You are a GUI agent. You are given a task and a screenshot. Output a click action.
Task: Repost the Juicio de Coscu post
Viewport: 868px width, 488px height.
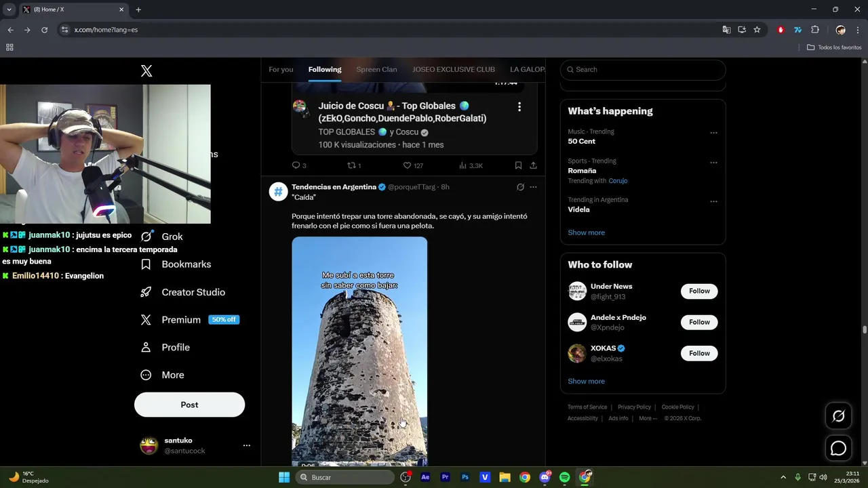[354, 165]
